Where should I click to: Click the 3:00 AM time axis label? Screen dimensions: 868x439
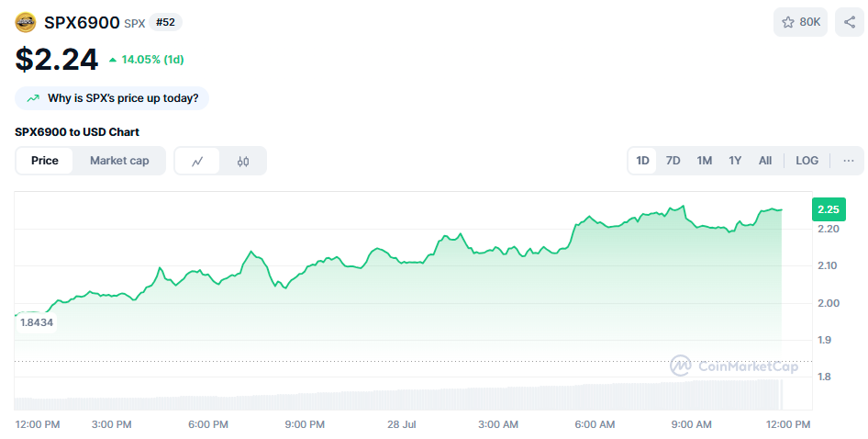(x=498, y=424)
